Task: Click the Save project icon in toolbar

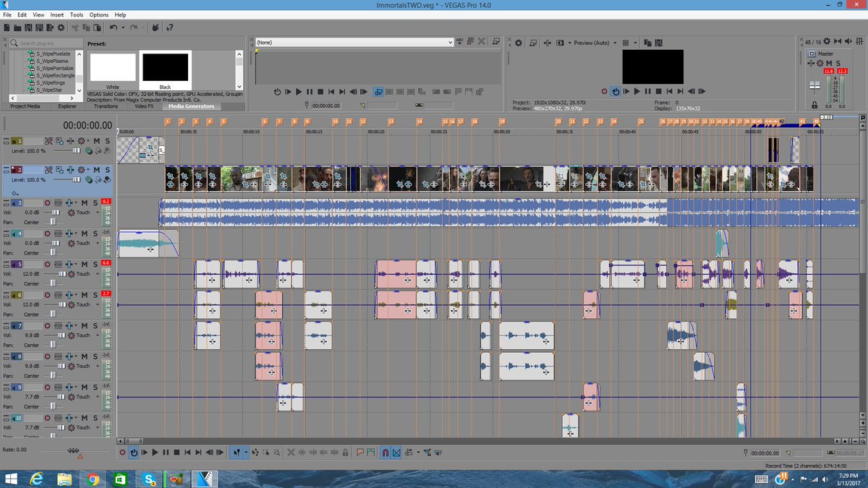Action: [28, 27]
